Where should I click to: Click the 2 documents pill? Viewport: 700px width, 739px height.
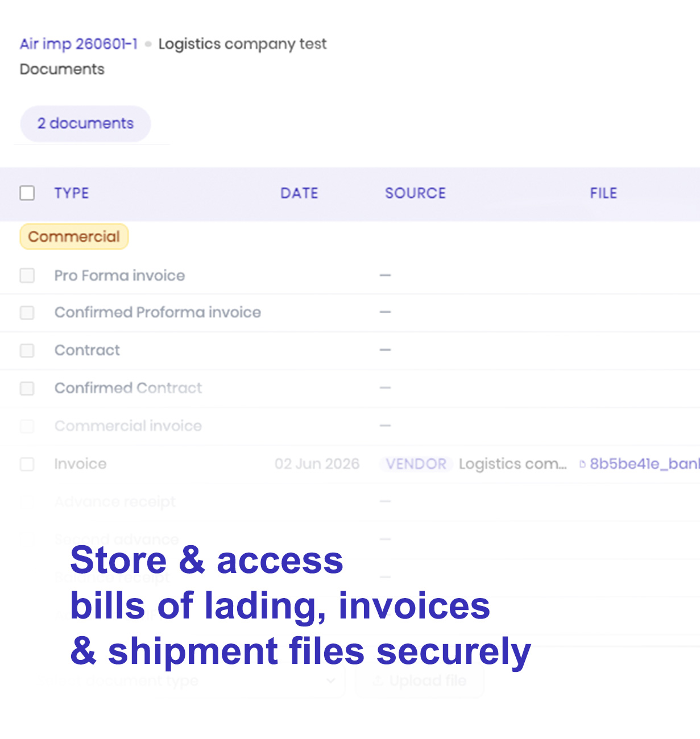pos(85,123)
